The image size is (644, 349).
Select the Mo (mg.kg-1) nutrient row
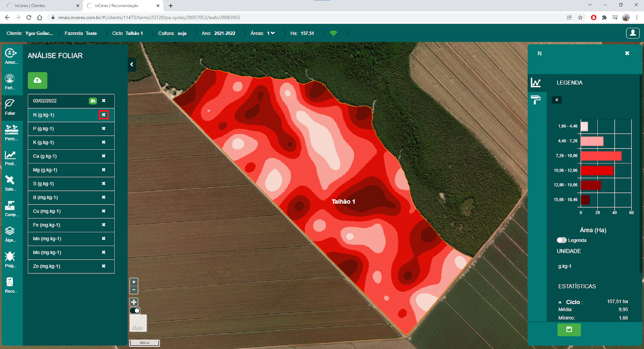71,252
